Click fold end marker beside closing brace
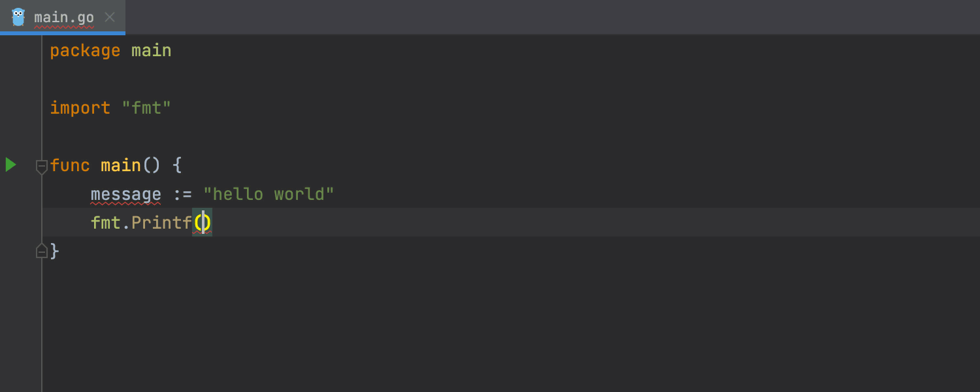The height and width of the screenshot is (392, 980). [41, 251]
